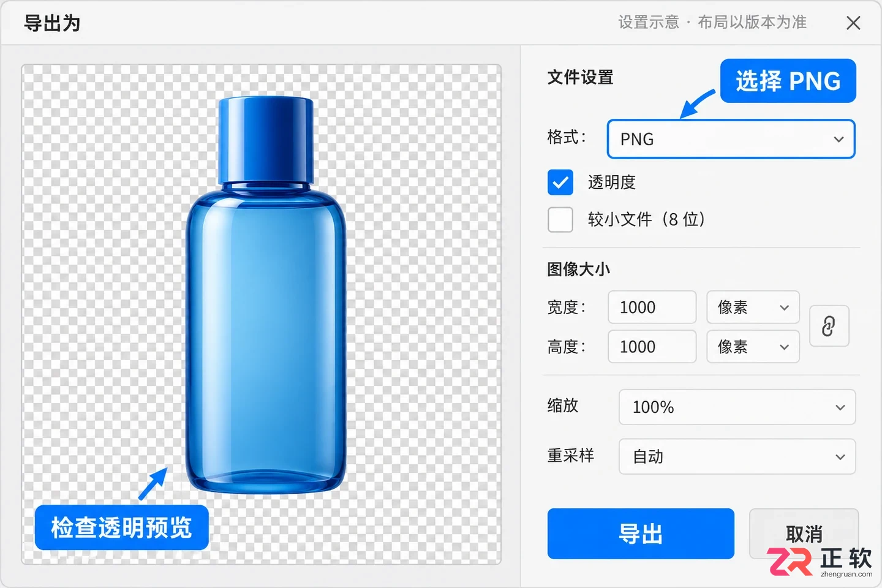Click the 格式 label
The width and height of the screenshot is (882, 588).
click(567, 137)
